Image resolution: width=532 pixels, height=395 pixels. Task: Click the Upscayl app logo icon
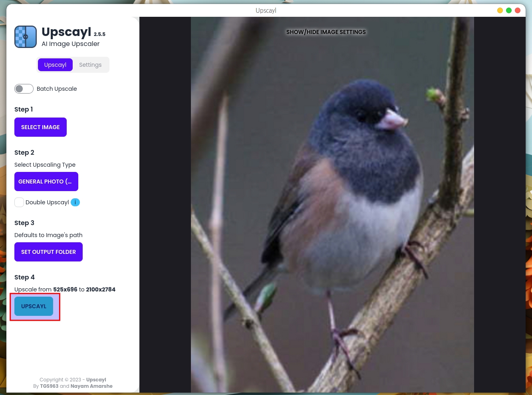tap(26, 37)
